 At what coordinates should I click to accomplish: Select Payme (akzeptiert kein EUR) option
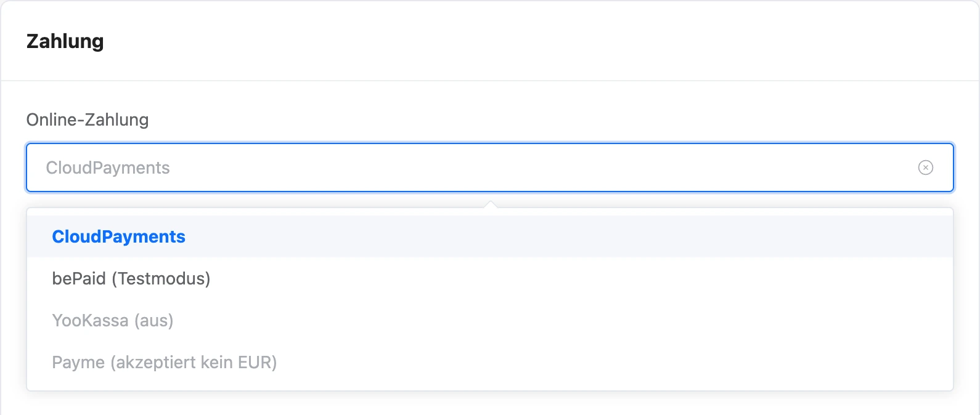point(490,362)
